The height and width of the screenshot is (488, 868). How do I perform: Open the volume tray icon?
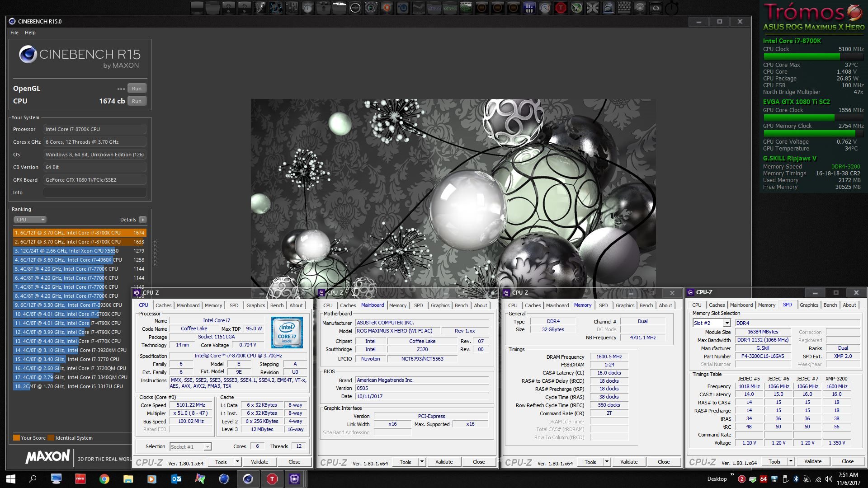click(x=829, y=479)
